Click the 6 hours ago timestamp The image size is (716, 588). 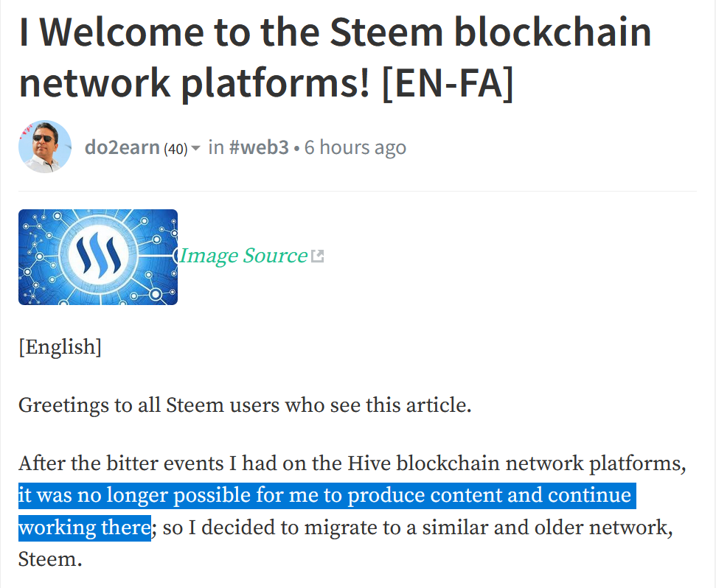point(355,147)
